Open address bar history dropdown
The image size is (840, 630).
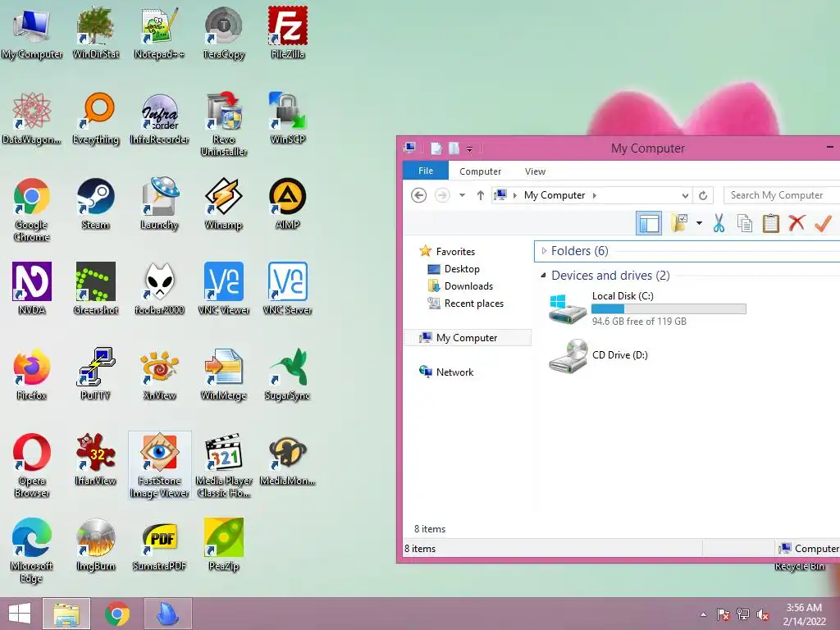[x=685, y=195]
